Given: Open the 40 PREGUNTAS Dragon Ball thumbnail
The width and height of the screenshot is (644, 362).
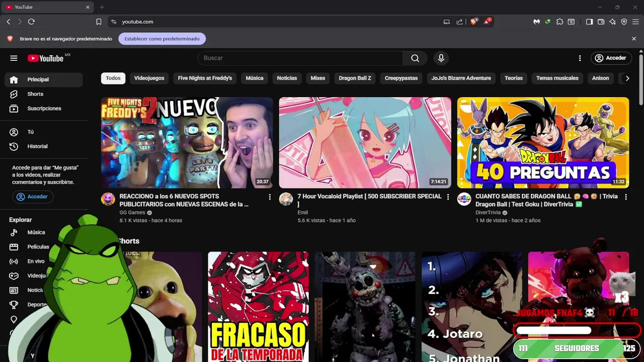Looking at the screenshot, I should tap(543, 143).
